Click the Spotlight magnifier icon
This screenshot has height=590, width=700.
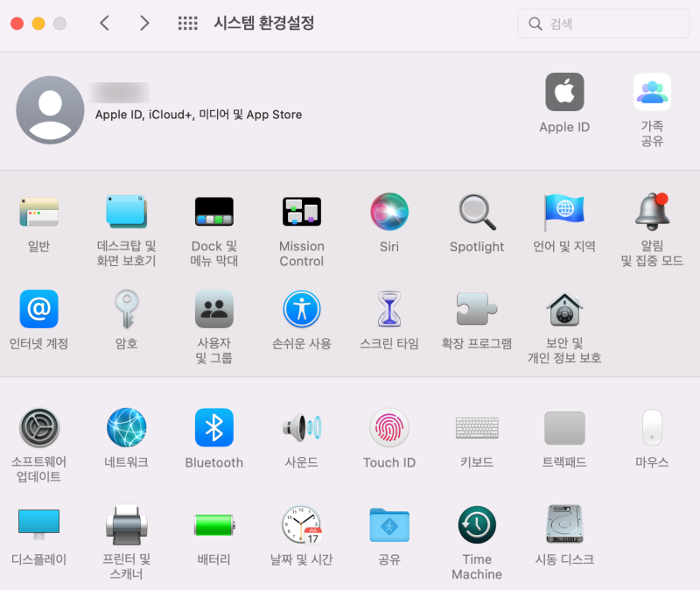click(x=477, y=212)
